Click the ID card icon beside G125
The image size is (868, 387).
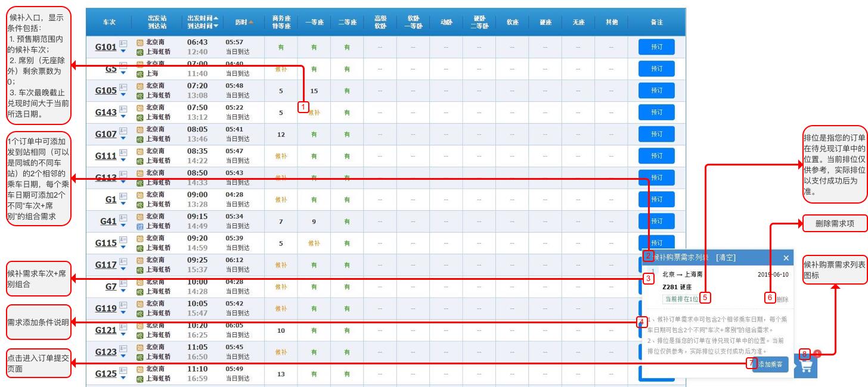click(123, 370)
